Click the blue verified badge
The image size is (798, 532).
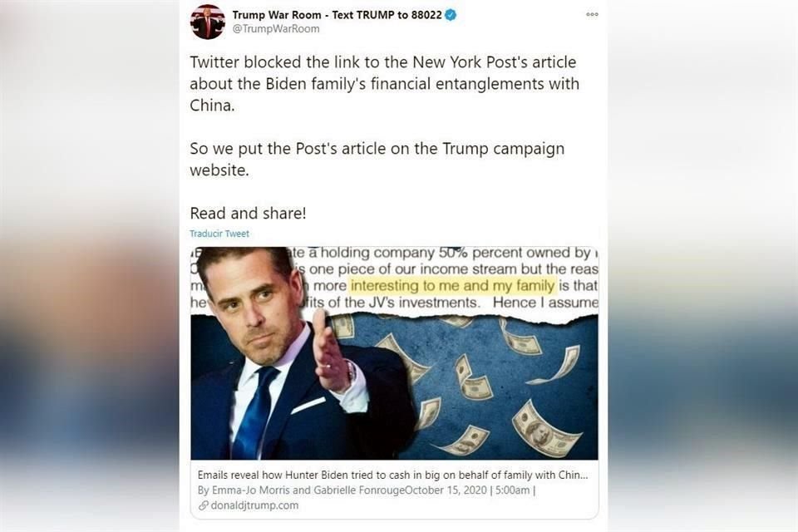451,15
